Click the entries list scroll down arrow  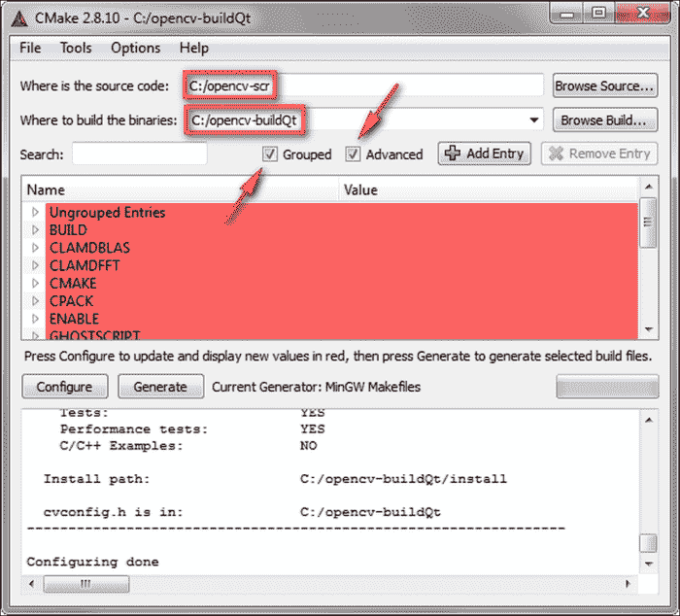click(649, 329)
